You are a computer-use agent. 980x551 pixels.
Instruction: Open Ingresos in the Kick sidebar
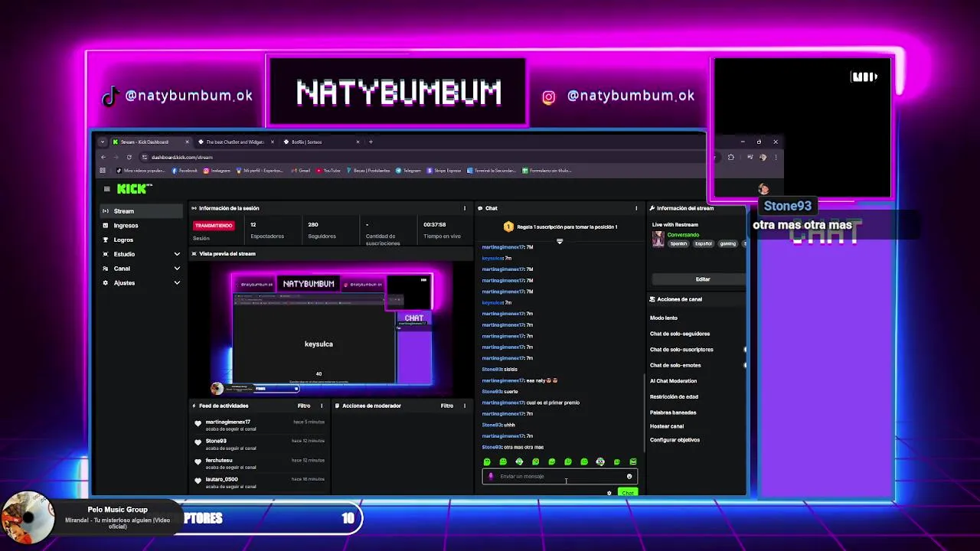(x=142, y=225)
